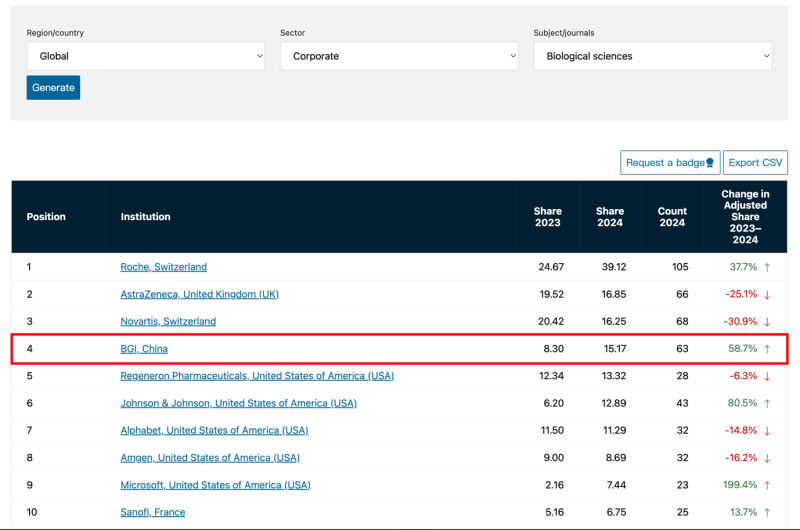Click the 80.5% change value

[x=742, y=403]
